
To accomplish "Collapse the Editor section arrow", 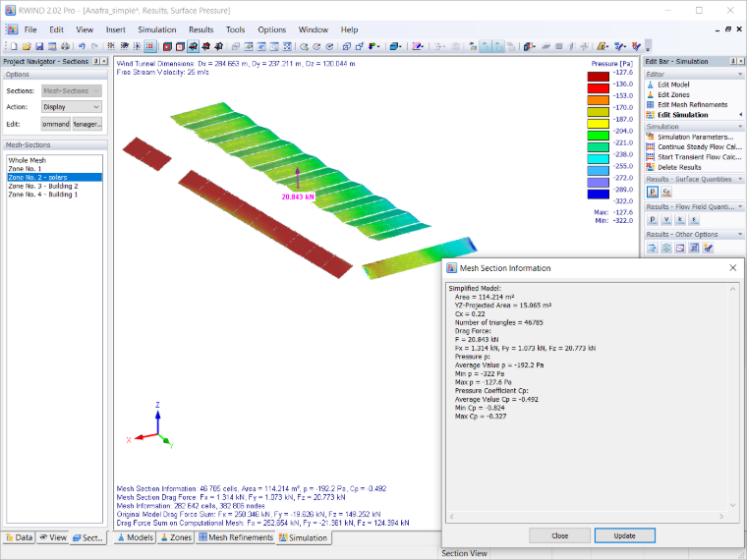I will (x=740, y=75).
